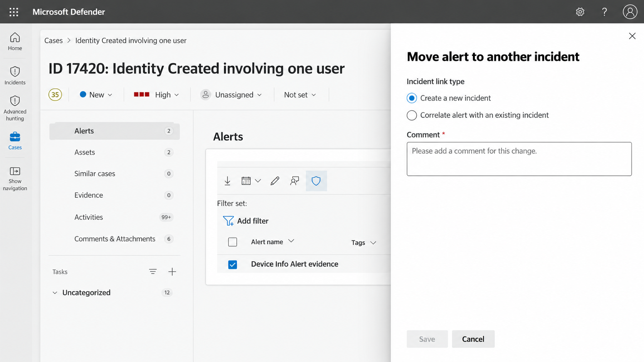This screenshot has height=362, width=644.
Task: Click the Uncategorized count badge 12
Action: click(x=167, y=292)
